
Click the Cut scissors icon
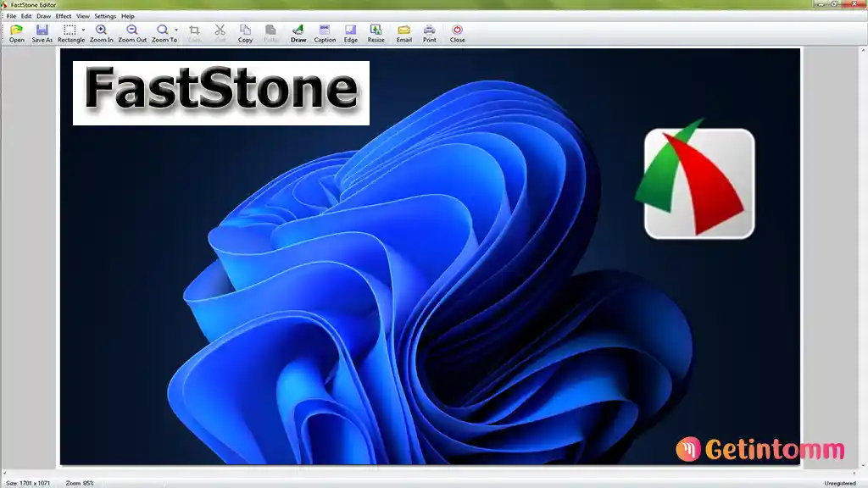220,30
